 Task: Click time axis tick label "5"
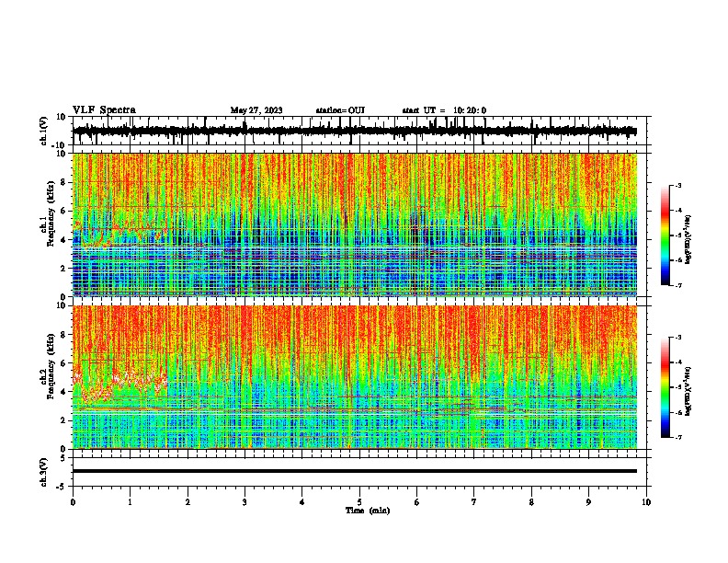click(359, 502)
